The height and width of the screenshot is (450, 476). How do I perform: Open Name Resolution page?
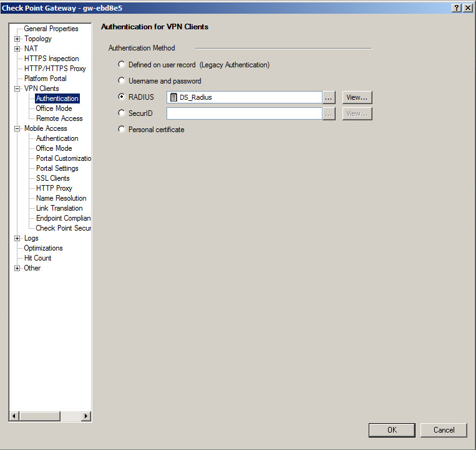tap(61, 198)
